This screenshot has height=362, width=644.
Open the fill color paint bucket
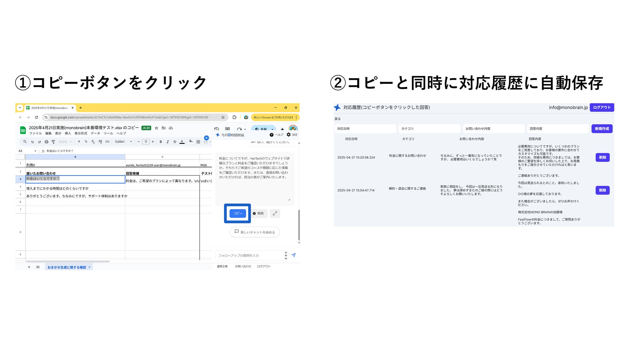click(191, 142)
